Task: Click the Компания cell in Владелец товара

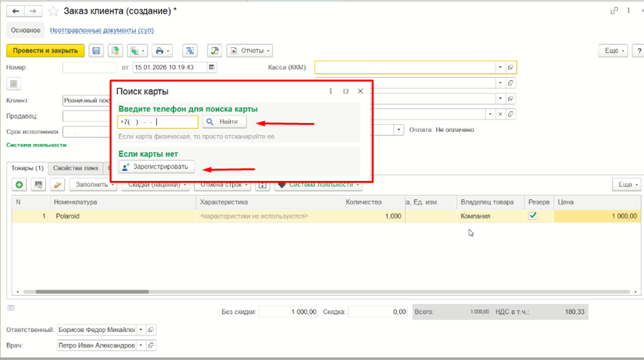Action: (x=490, y=216)
